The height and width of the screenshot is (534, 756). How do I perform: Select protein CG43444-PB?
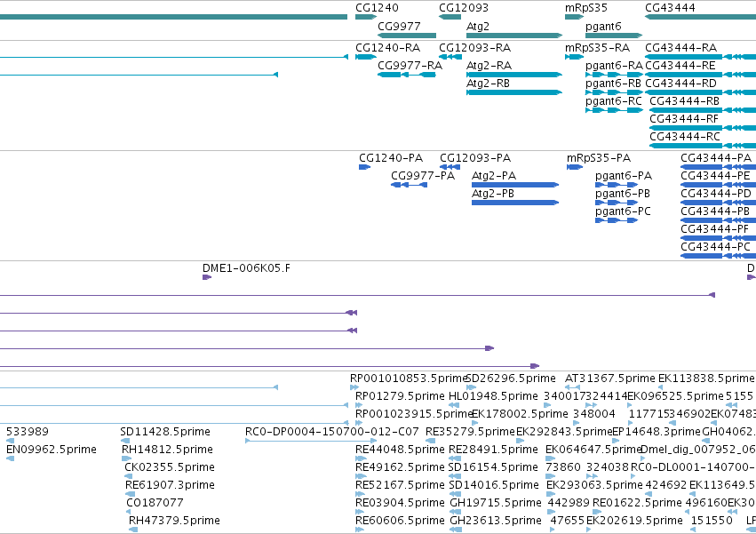pyautogui.click(x=719, y=221)
